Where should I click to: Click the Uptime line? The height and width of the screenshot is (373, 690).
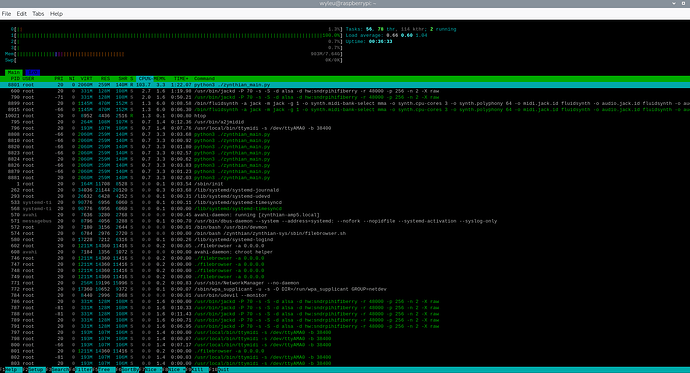coord(369,41)
